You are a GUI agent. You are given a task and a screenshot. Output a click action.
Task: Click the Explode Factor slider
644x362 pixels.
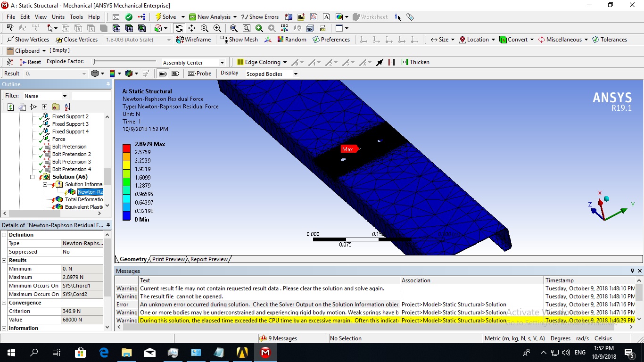pyautogui.click(x=124, y=62)
